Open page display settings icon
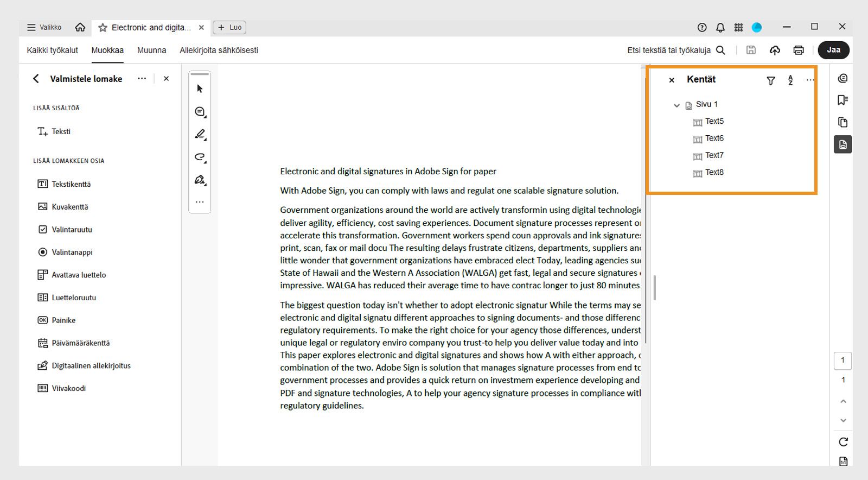The image size is (868, 480). click(x=843, y=462)
